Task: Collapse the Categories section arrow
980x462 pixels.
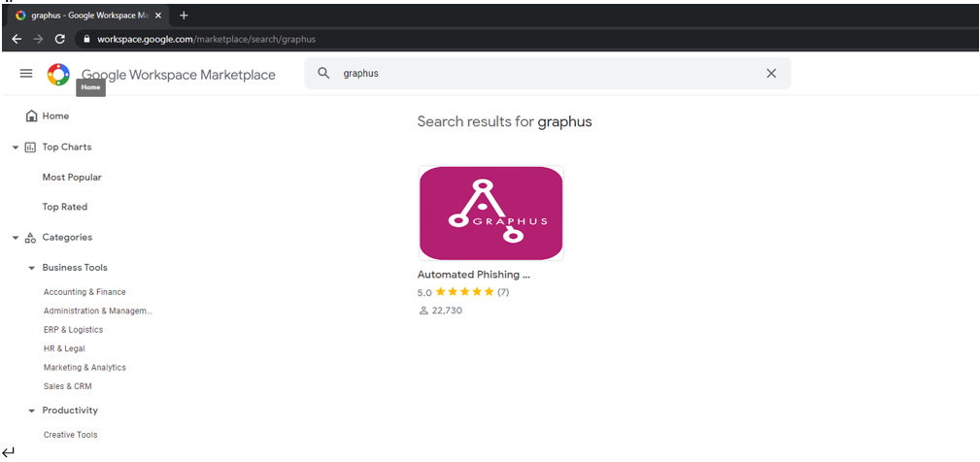Action: point(16,238)
